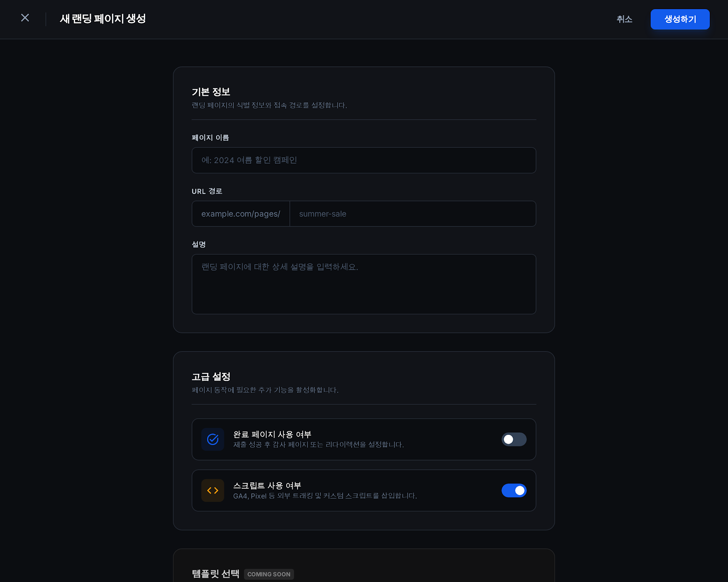Click the 기본 정보 section heading
Image resolution: width=728 pixels, height=582 pixels.
tap(211, 92)
